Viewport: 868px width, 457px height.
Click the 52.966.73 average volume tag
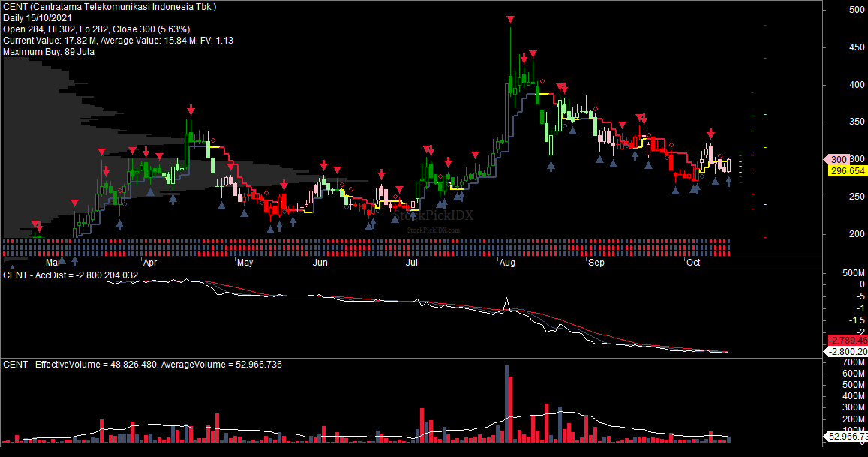click(845, 437)
